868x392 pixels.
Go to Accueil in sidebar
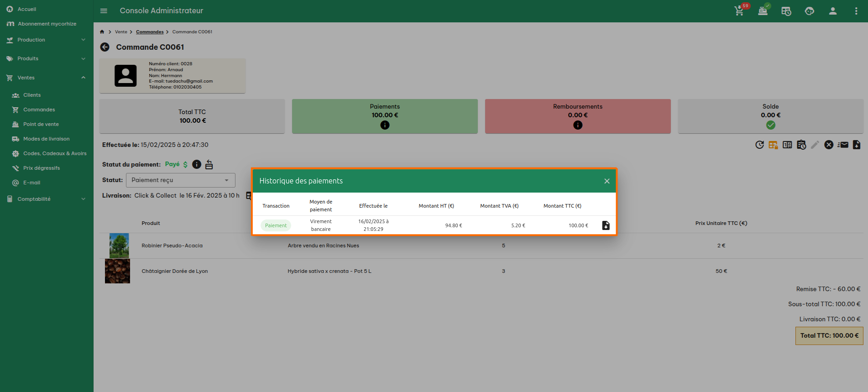pyautogui.click(x=26, y=9)
